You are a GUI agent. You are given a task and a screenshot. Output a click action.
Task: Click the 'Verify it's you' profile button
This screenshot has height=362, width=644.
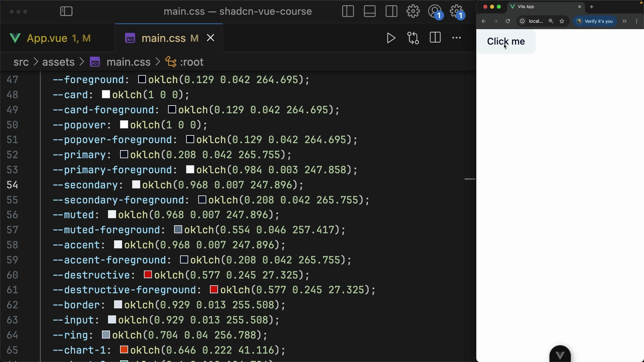[x=595, y=21]
